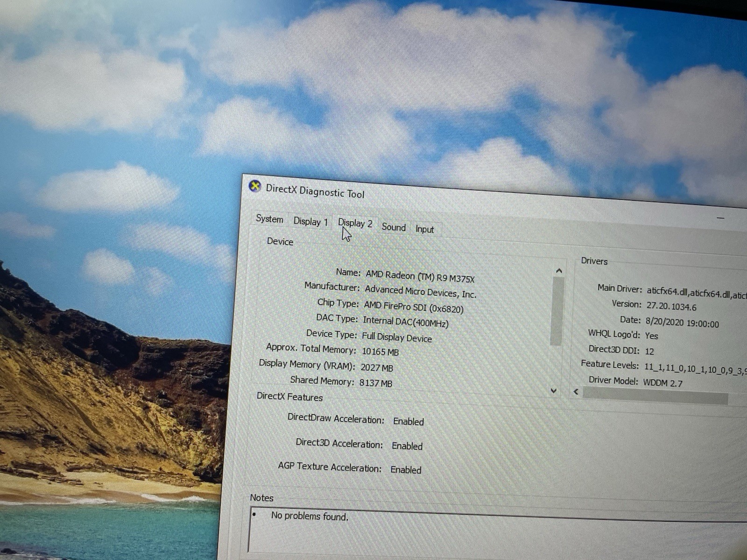The height and width of the screenshot is (560, 747).
Task: Click VRAM value '2027 MB'
Action: pos(377,368)
